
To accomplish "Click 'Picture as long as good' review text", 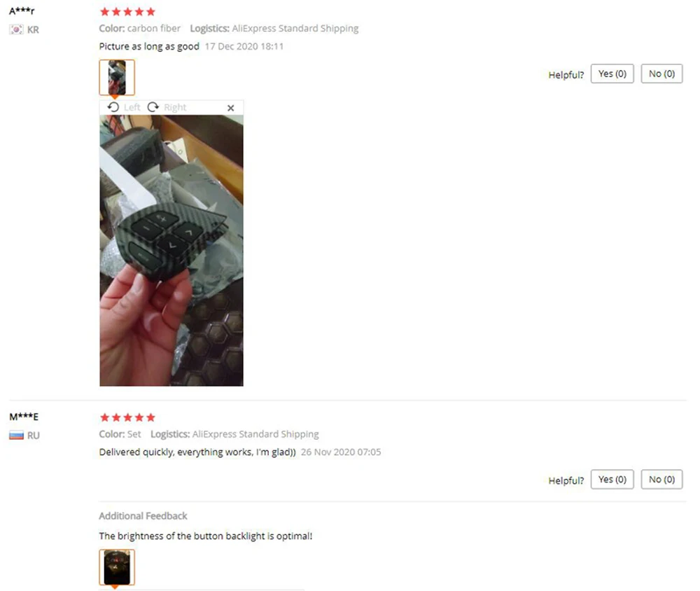I will [x=149, y=46].
